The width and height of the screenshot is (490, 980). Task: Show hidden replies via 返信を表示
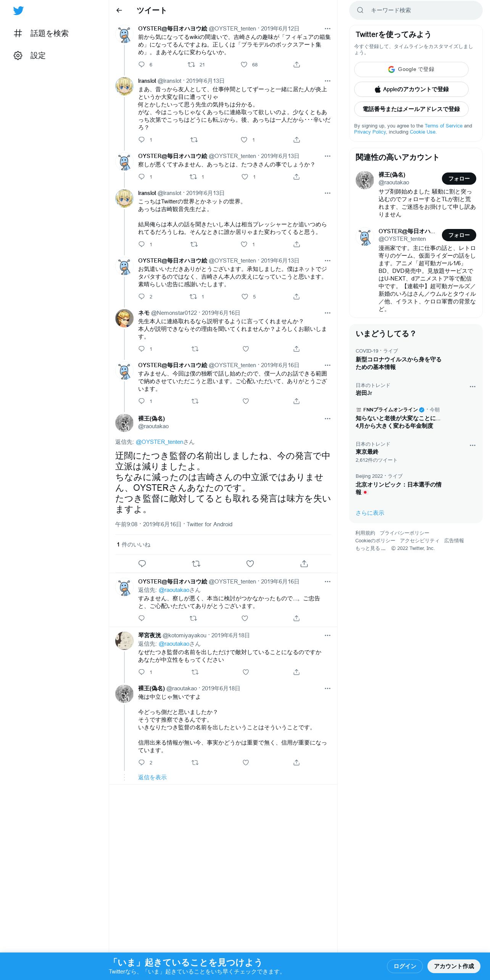point(152,777)
